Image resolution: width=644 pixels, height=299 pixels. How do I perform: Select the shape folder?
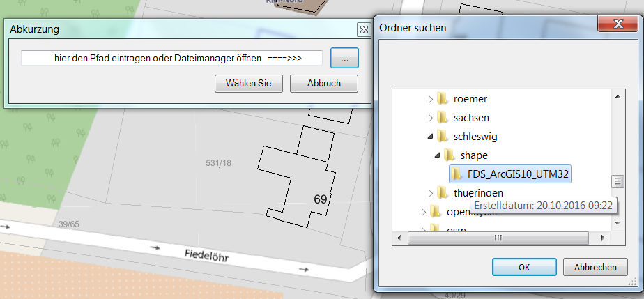pyautogui.click(x=474, y=155)
